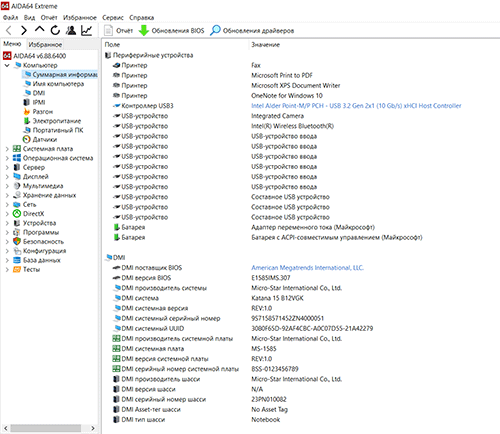The image size is (500, 434).
Task: Click the Значение column header
Action: coord(266,45)
